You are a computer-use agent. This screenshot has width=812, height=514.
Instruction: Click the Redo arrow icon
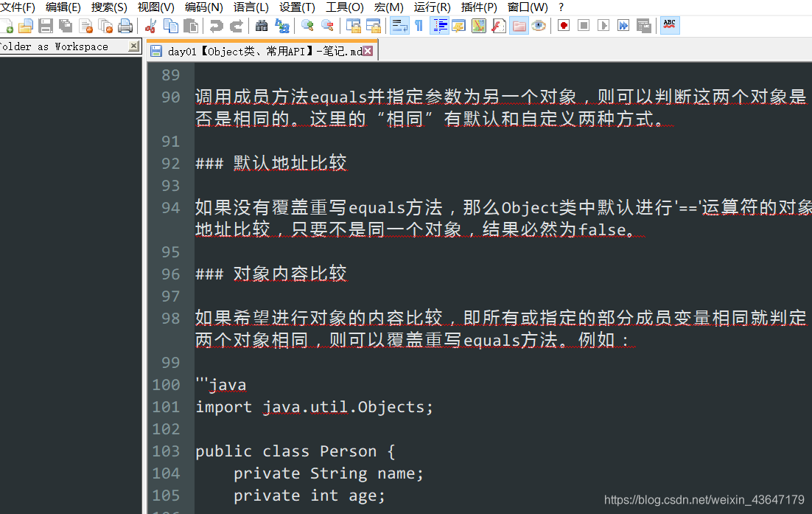[236, 25]
